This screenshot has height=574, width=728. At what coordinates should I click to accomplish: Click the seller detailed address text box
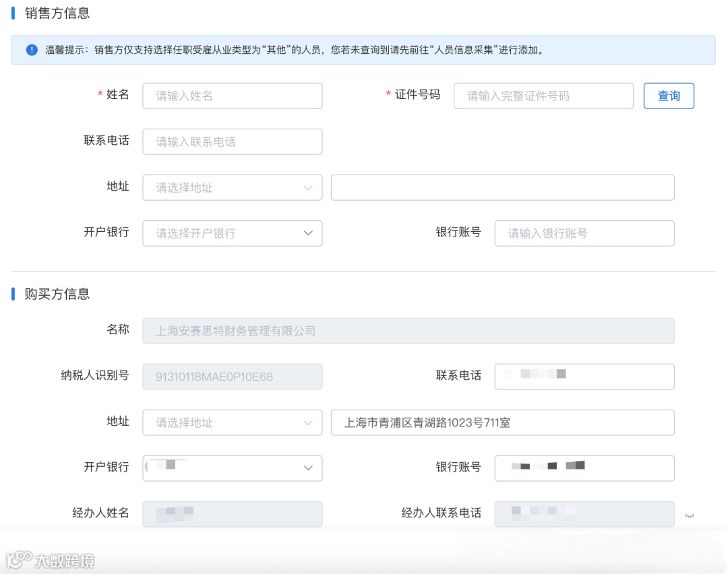[502, 187]
